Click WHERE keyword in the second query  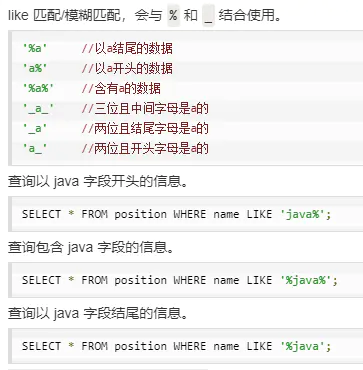(x=190, y=280)
